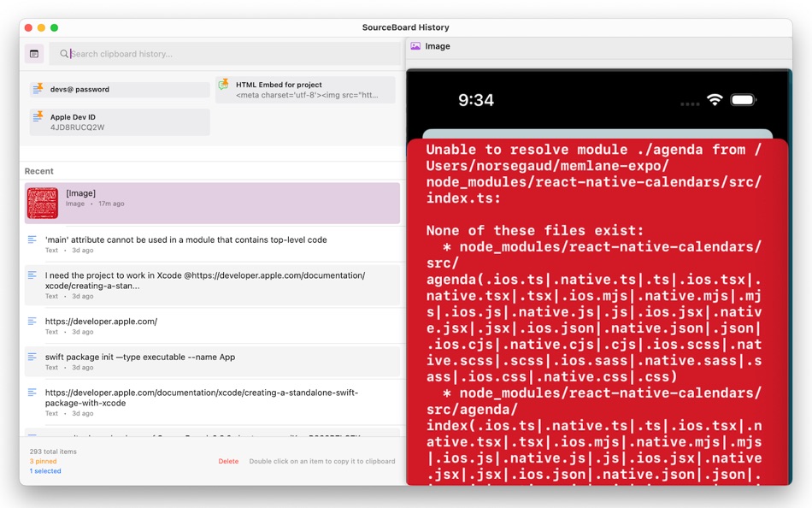Click the sidebar panel icon beside the search bar
The height and width of the screenshot is (508, 812).
33,53
